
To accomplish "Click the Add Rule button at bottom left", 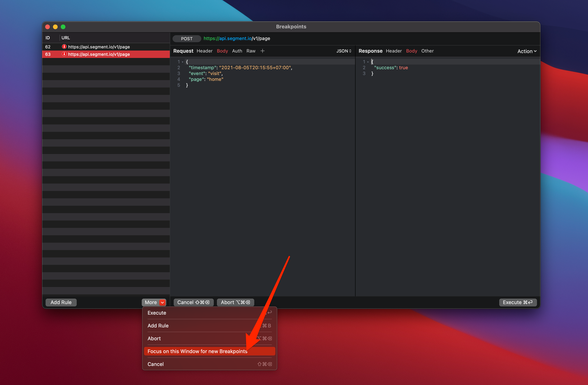I will (x=61, y=302).
